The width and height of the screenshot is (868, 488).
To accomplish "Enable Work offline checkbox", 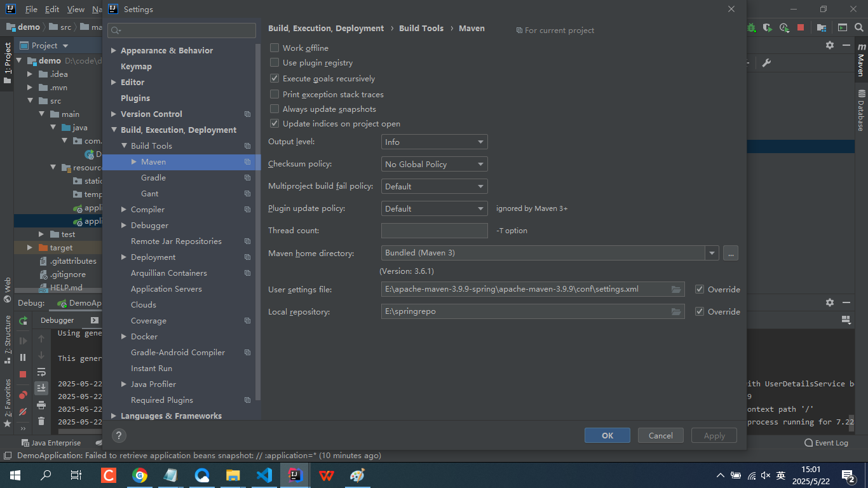I will point(275,48).
